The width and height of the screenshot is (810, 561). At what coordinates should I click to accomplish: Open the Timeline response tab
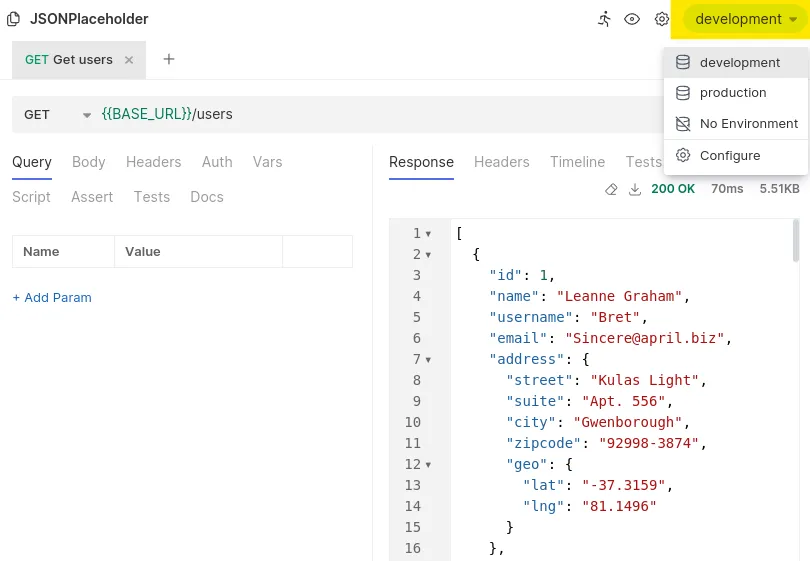(577, 162)
